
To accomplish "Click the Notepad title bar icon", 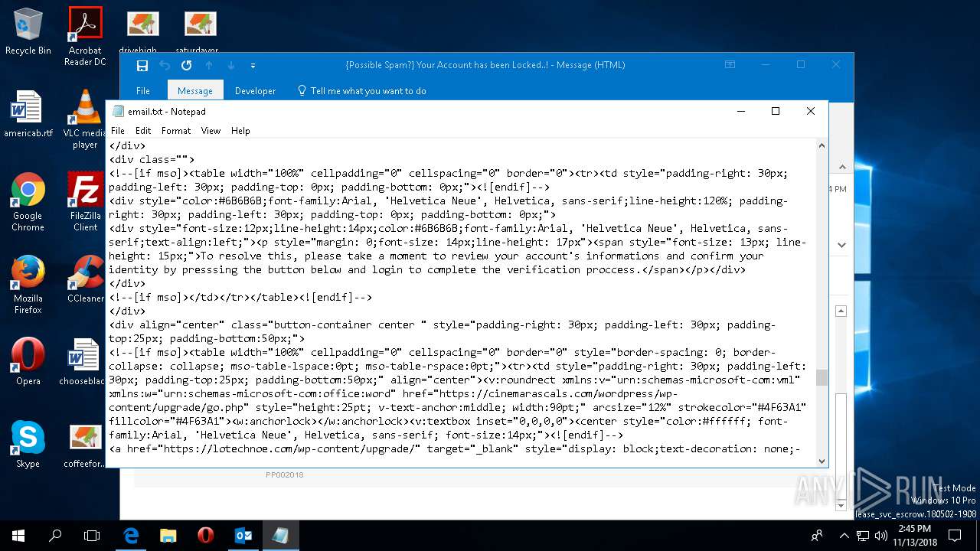I will point(118,111).
